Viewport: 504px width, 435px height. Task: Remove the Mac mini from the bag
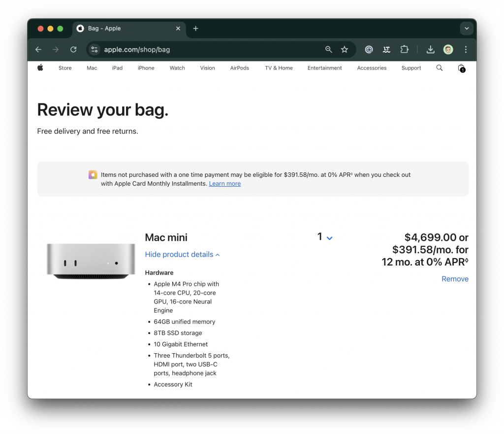455,278
